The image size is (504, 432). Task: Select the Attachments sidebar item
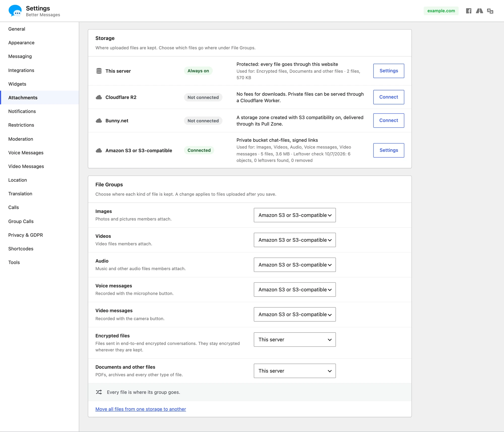coord(40,97)
